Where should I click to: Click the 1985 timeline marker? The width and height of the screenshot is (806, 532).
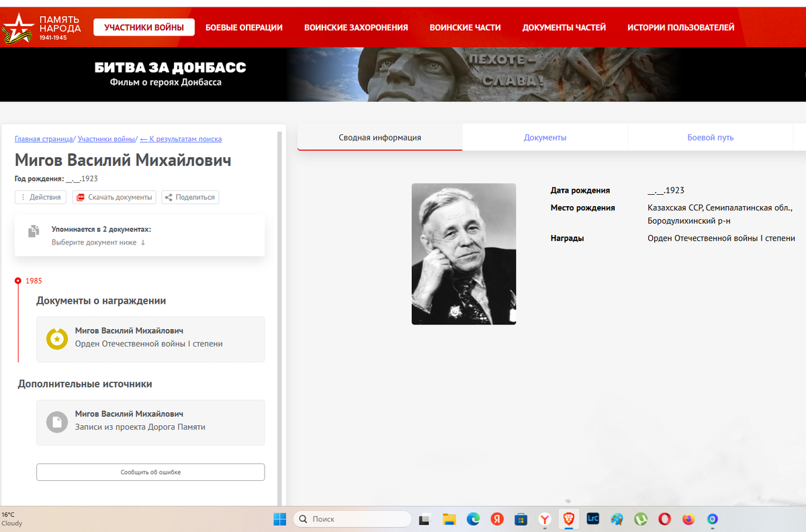click(x=19, y=281)
